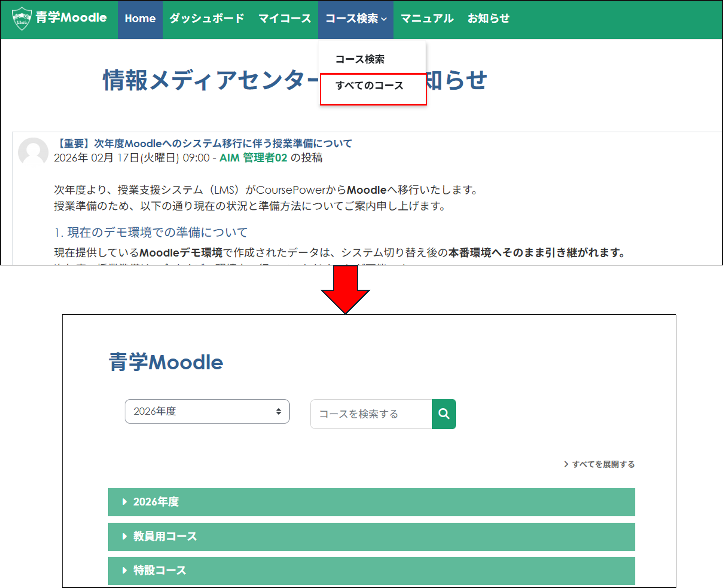
Task: Open the 2026年度 year selector
Action: click(x=207, y=412)
